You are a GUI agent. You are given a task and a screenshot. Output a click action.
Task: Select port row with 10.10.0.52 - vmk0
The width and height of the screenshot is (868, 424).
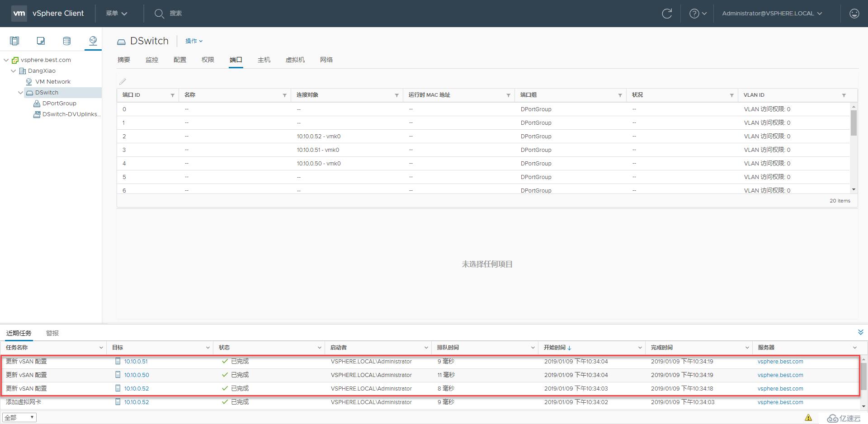(x=484, y=137)
